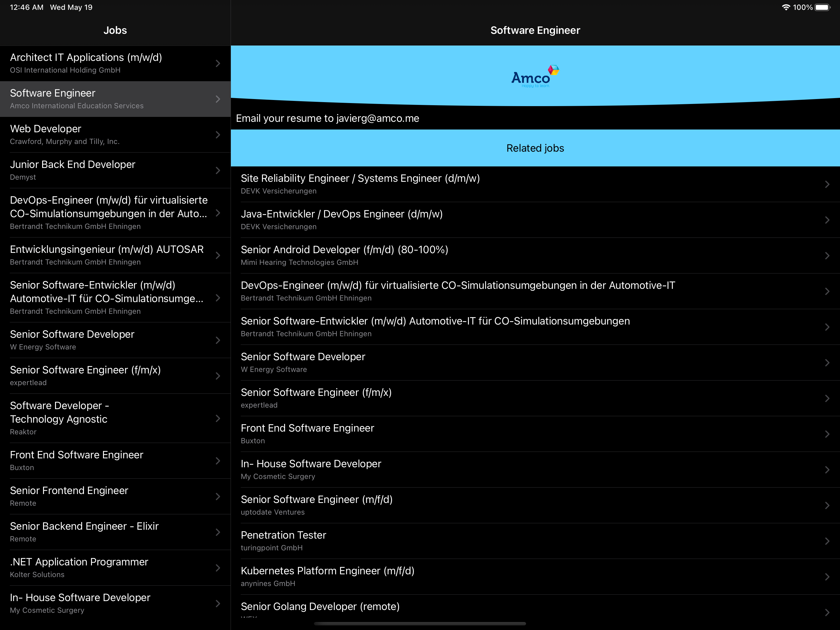The height and width of the screenshot is (630, 840).
Task: Tap chevron on Kubernetes Platform Engineer row
Action: [x=827, y=577]
